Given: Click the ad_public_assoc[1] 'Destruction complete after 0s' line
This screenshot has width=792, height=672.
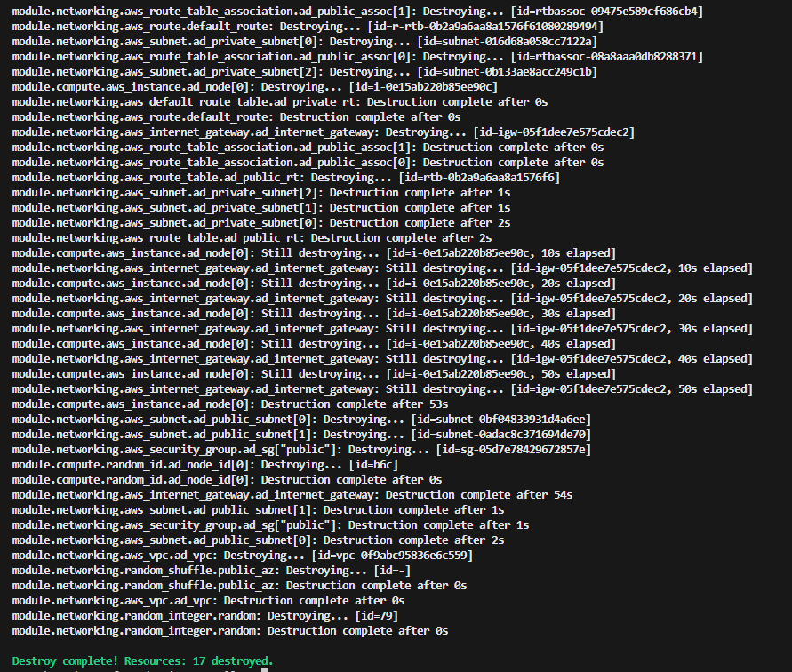Looking at the screenshot, I should 308,148.
